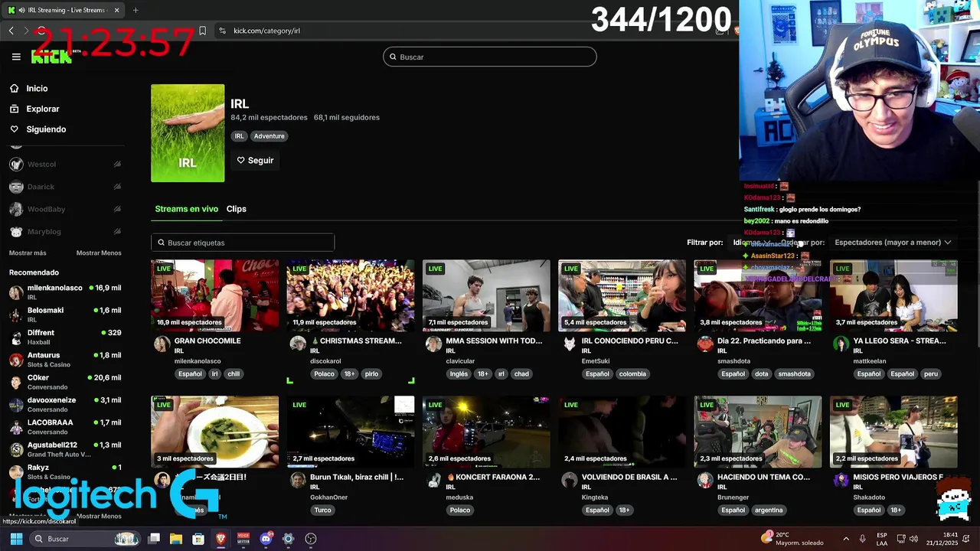Screen dimensions: 980x551
Task: Select the argentina tag under Brunenger
Action: pyautogui.click(x=768, y=510)
